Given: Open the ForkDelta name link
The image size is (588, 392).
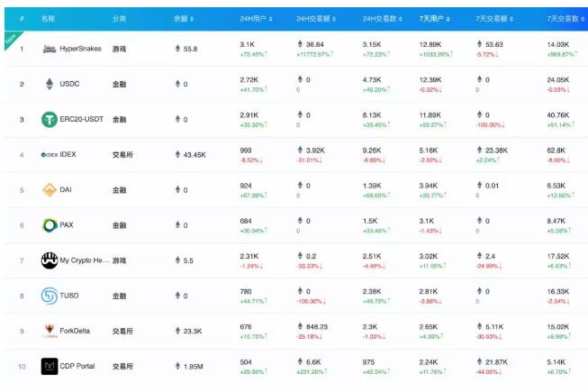Looking at the screenshot, I should tap(75, 331).
